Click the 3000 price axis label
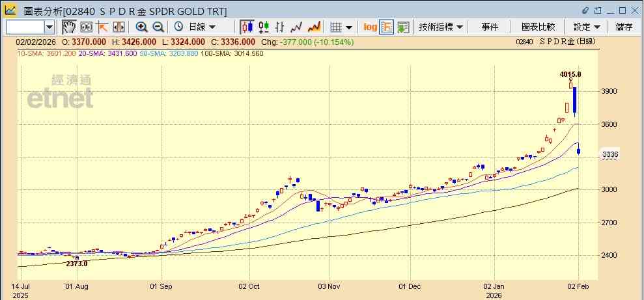Image resolution: width=644 pixels, height=300 pixels. pos(609,189)
